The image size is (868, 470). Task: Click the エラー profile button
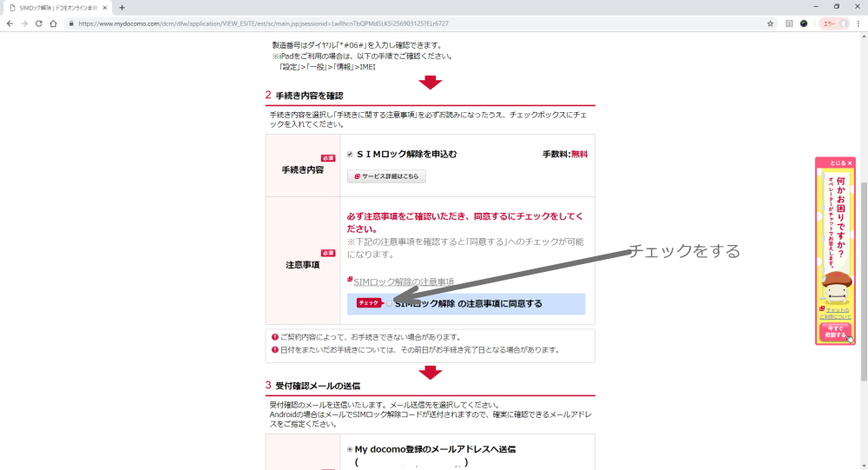tap(834, 23)
